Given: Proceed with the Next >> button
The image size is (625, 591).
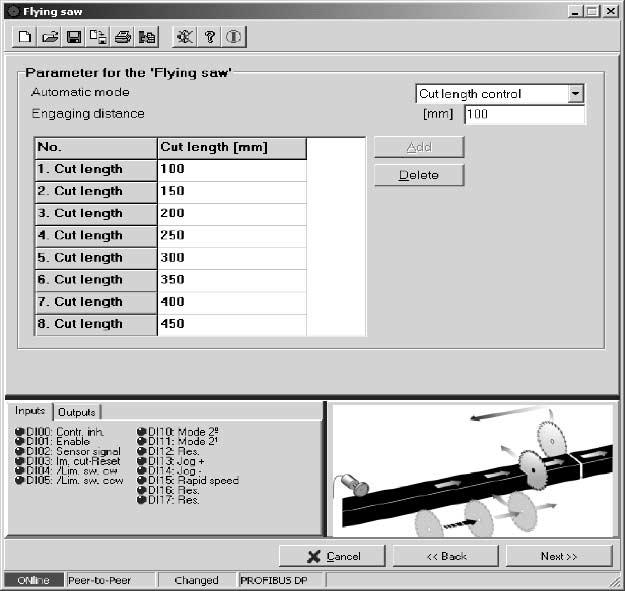Looking at the screenshot, I should pos(559,556).
